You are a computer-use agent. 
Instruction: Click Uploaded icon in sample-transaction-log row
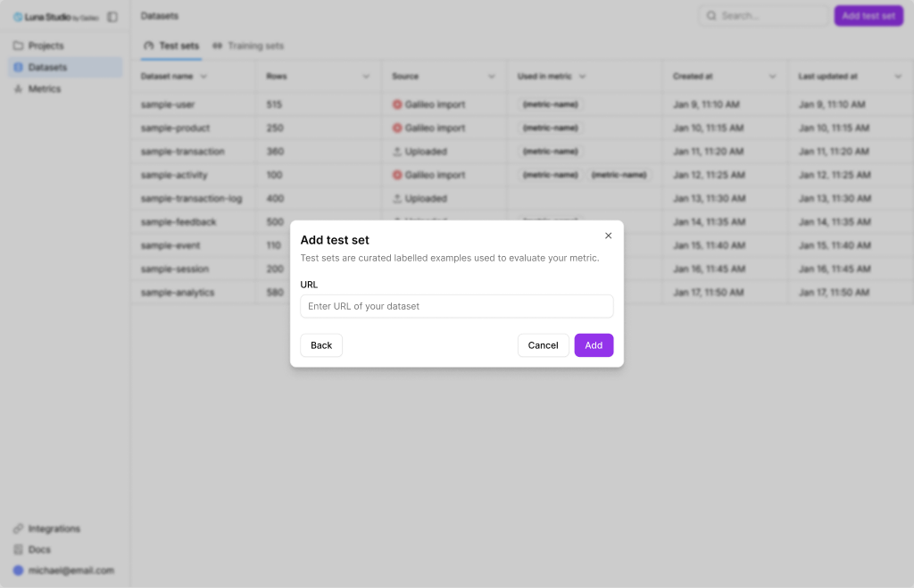tap(397, 198)
